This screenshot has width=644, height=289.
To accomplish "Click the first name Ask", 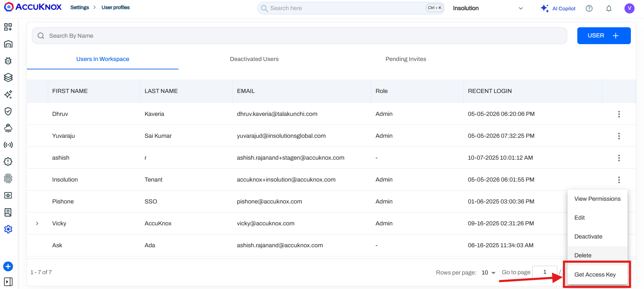I will (57, 245).
